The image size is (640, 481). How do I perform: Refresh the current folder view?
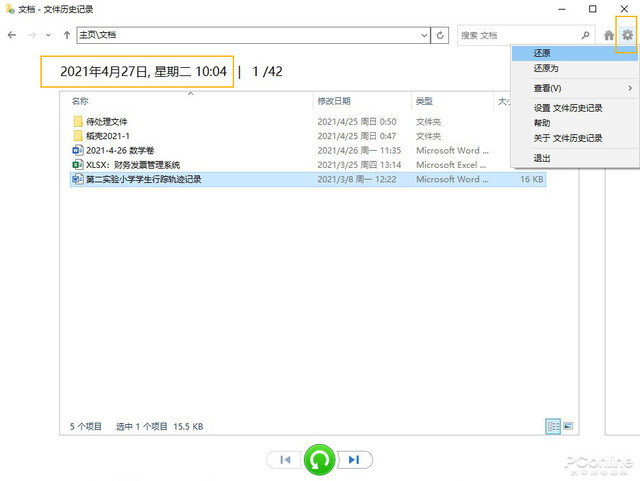coord(440,36)
